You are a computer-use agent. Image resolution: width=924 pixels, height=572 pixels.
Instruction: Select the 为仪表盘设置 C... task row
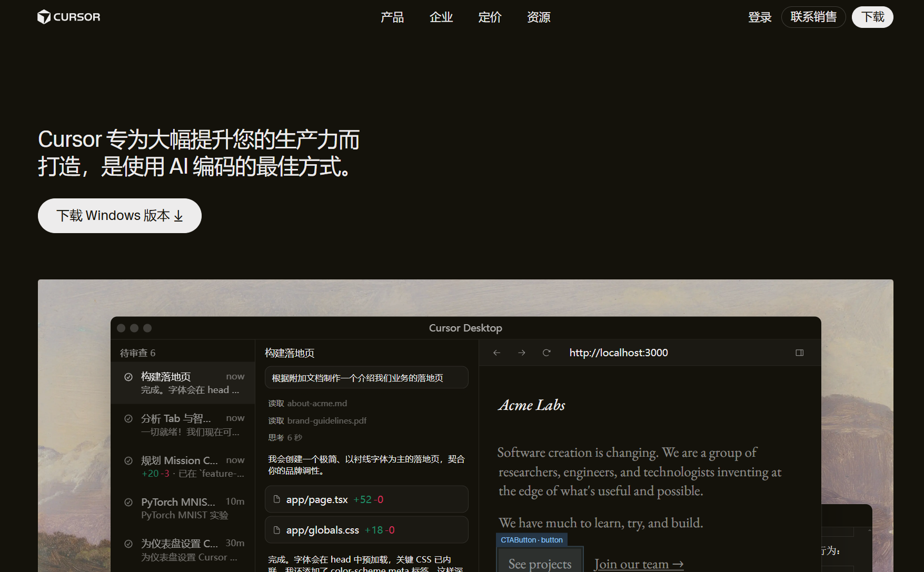point(183,549)
